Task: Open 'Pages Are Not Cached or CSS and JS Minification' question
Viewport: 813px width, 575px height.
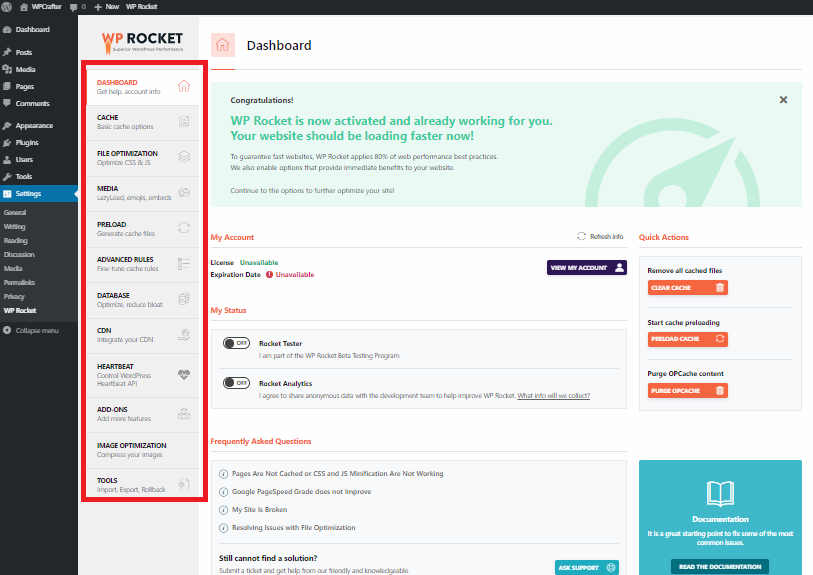Action: click(338, 474)
